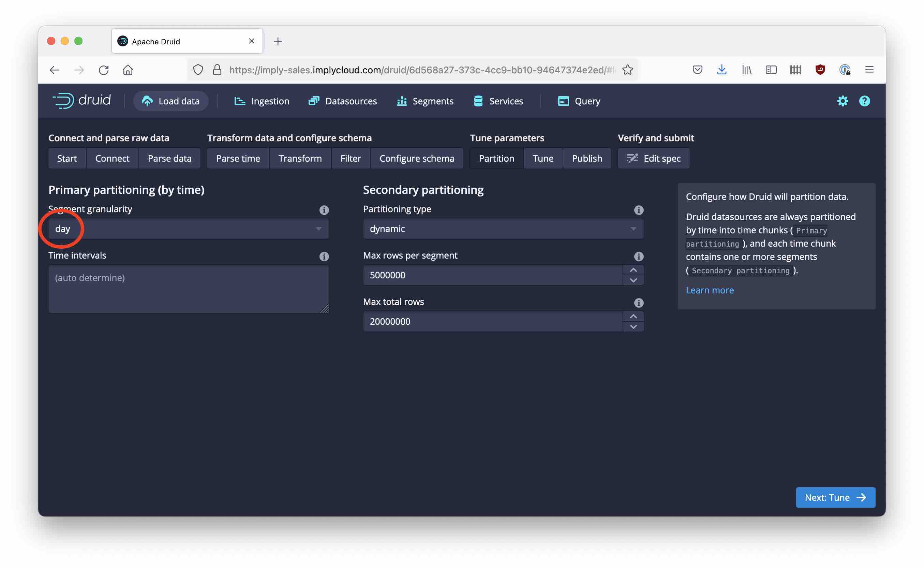Click the Druid logo
The width and height of the screenshot is (924, 567).
[82, 101]
